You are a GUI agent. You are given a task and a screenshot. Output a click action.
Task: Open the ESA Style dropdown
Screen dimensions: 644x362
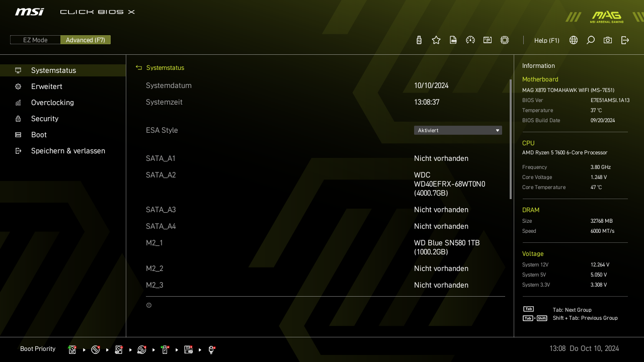coord(458,130)
